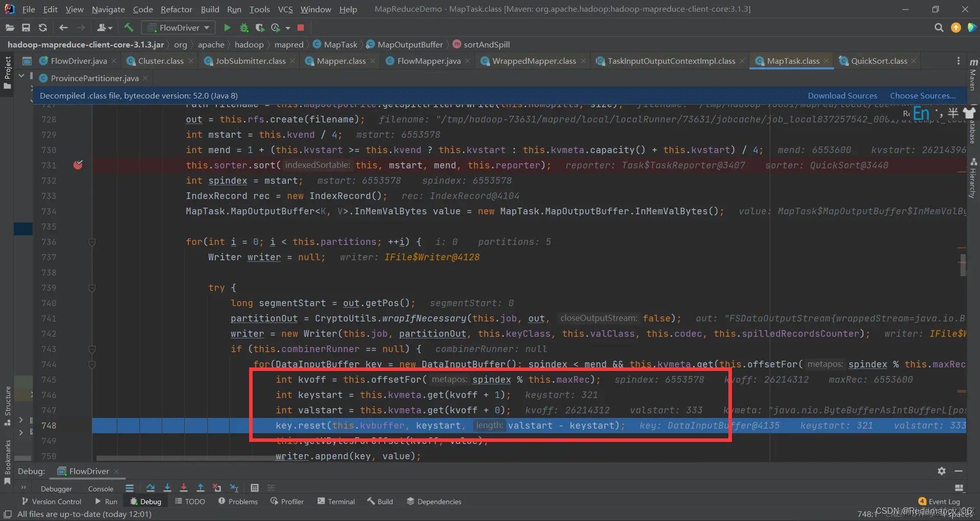Build the project with the hammer icon
Viewport: 980px width, 521px height.
pos(129,28)
